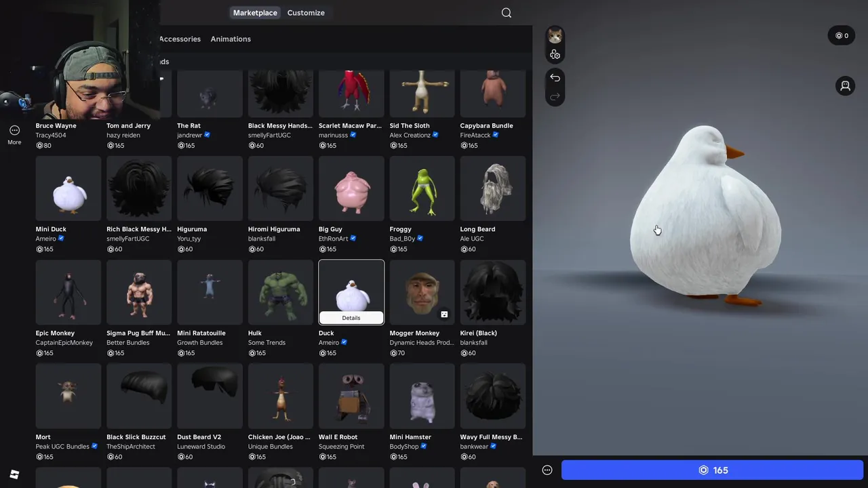This screenshot has height=488, width=868.
Task: Select the Long Beard thumbnail
Action: [493, 189]
